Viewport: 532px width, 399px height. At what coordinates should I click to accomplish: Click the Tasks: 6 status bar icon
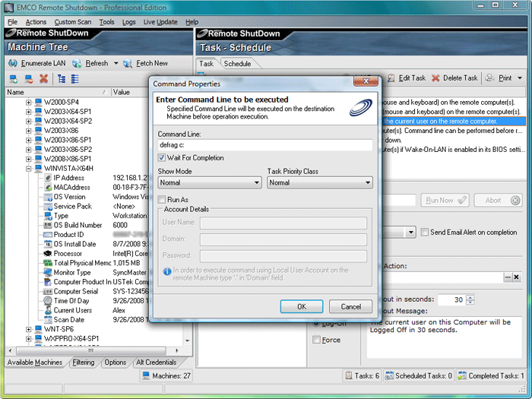click(348, 375)
